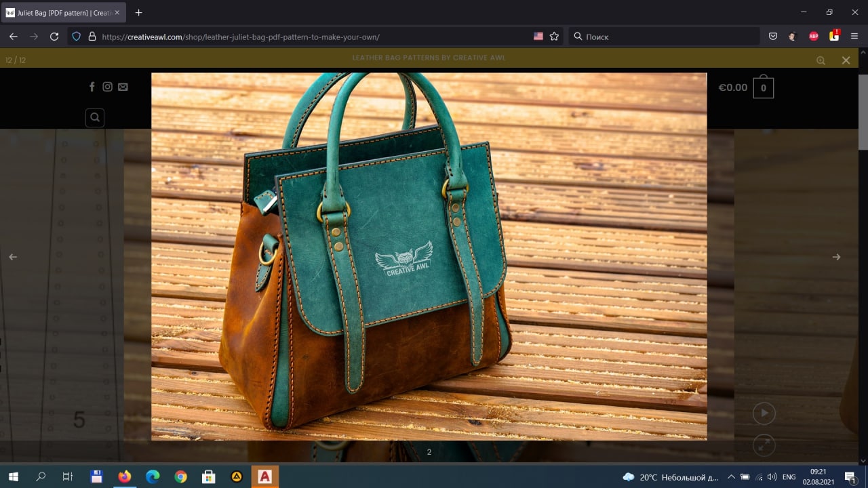Click the Firefox search field

(664, 37)
